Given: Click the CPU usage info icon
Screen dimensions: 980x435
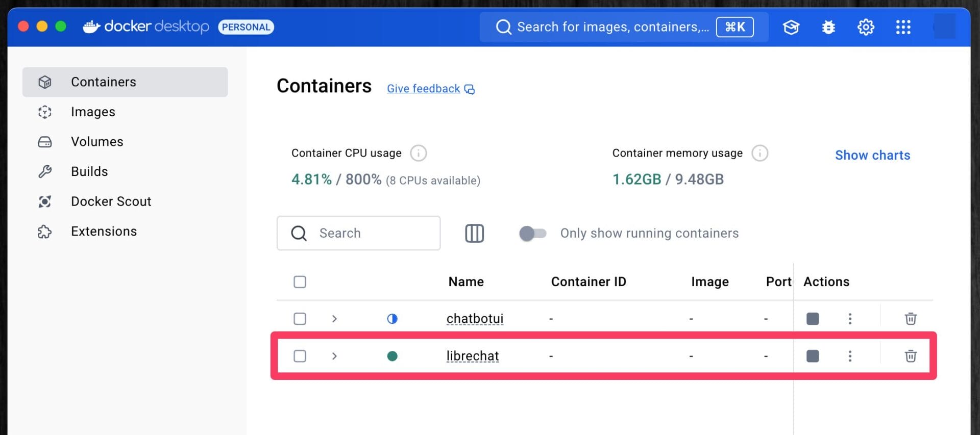Looking at the screenshot, I should pyautogui.click(x=418, y=153).
